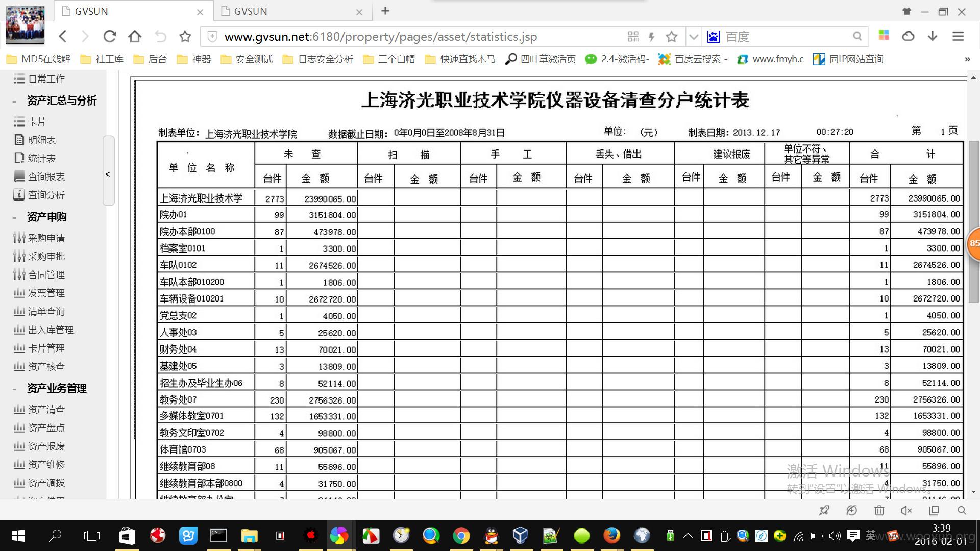Open 日常工作 in sidebar
The height and width of the screenshot is (551, 980).
[39, 79]
